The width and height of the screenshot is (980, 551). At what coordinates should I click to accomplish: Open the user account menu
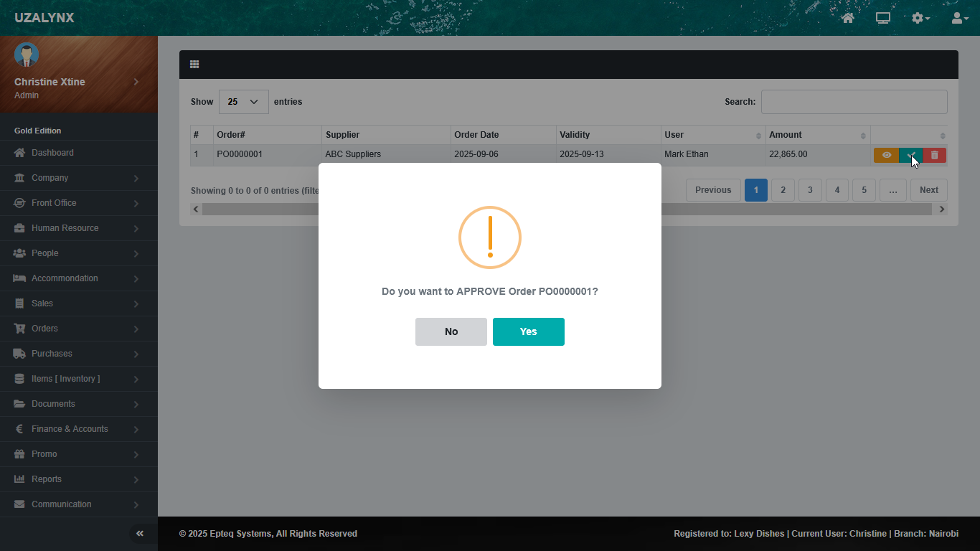point(959,18)
